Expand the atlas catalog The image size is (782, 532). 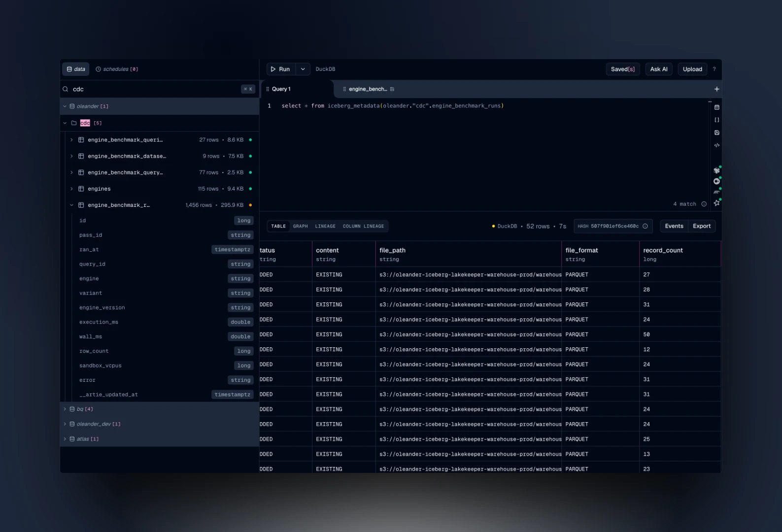(x=65, y=439)
